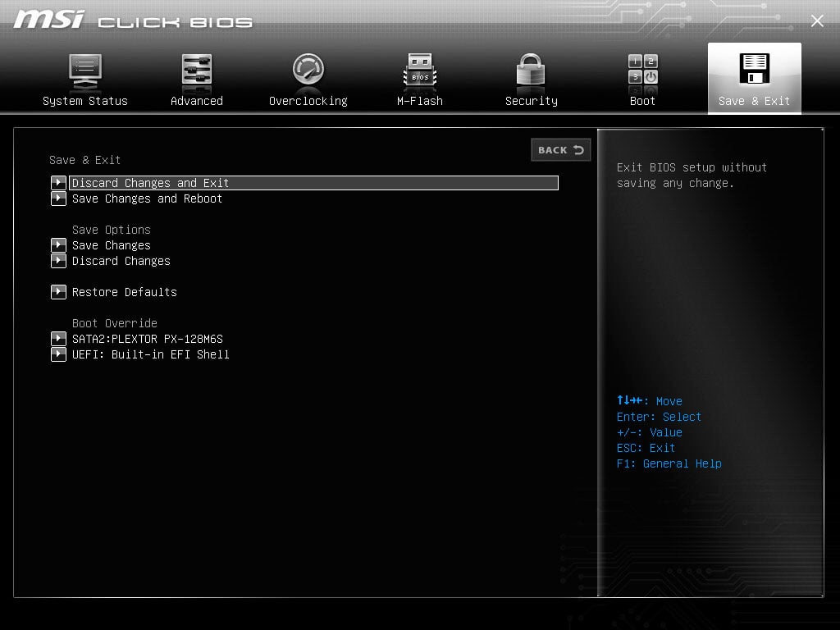Click the arrow next to Discard Changes option
840x630 pixels.
58,261
